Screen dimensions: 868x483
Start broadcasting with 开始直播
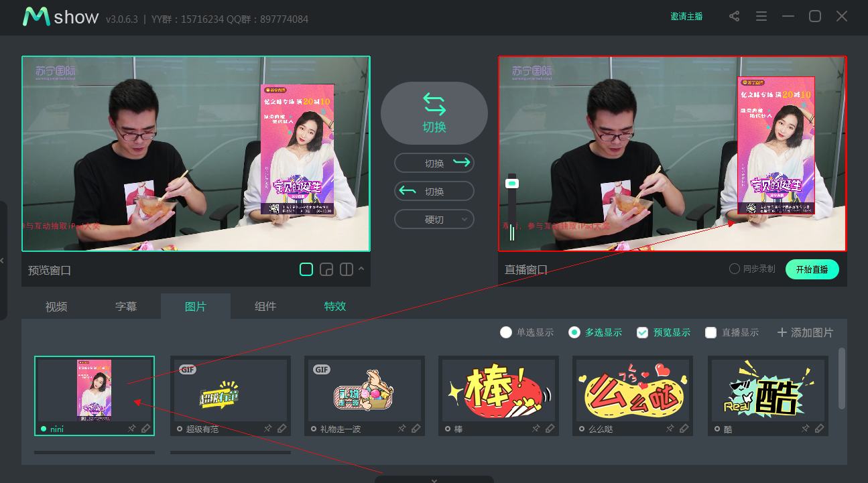click(x=812, y=269)
